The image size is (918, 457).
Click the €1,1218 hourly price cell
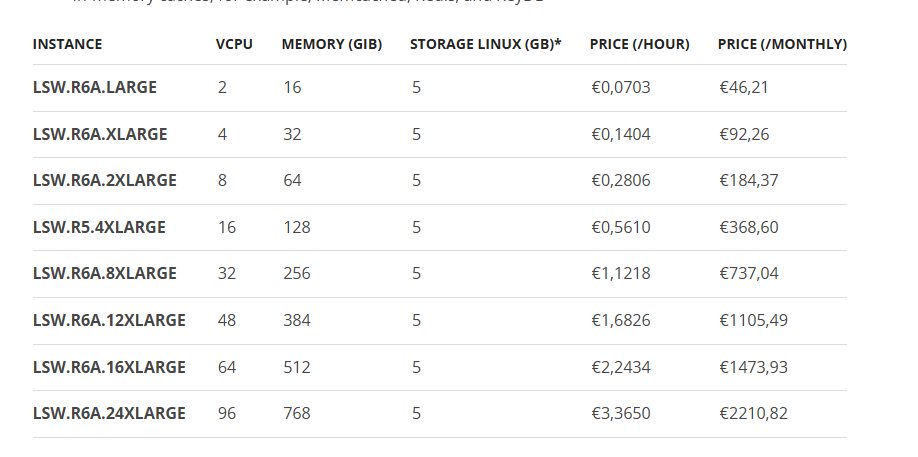[x=621, y=273]
